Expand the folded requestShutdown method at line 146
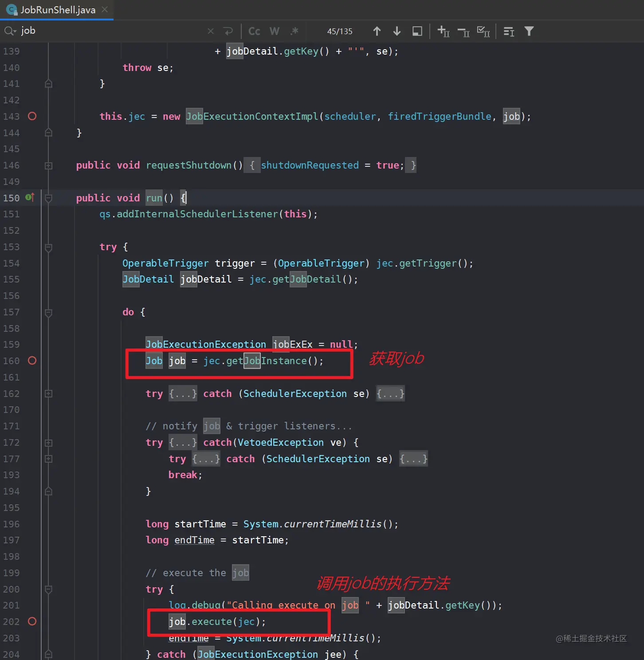This screenshot has width=644, height=660. click(49, 165)
